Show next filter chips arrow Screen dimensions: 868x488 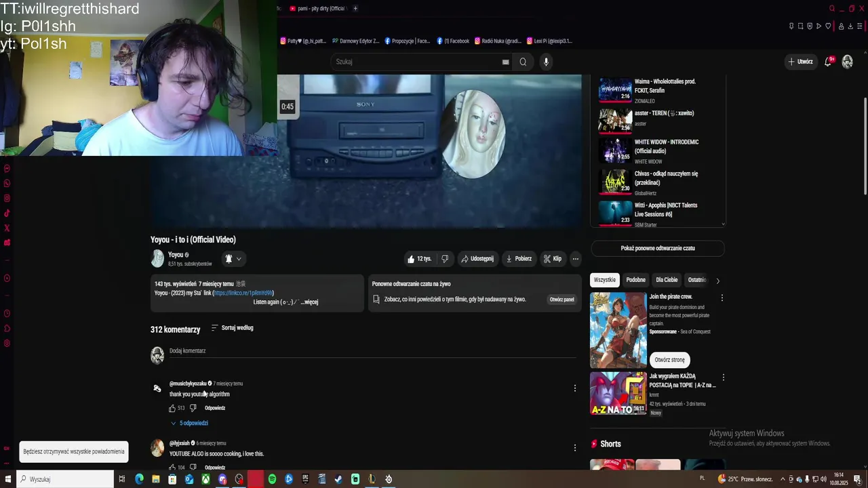pyautogui.click(x=717, y=281)
